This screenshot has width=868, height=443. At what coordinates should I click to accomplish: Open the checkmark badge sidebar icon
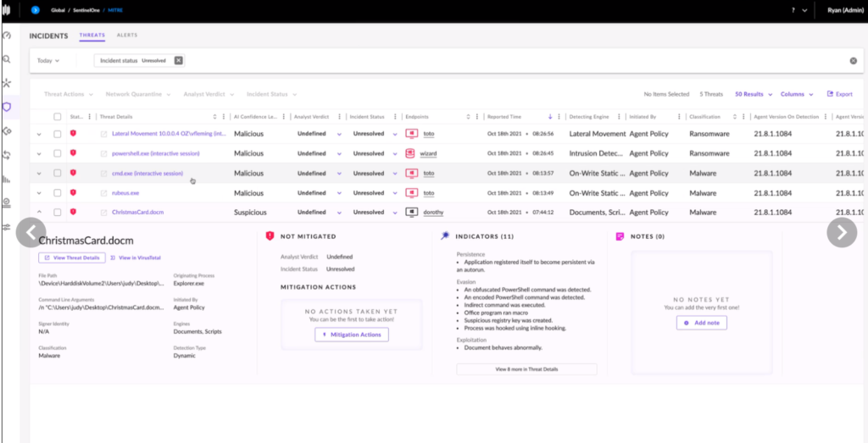point(7,203)
